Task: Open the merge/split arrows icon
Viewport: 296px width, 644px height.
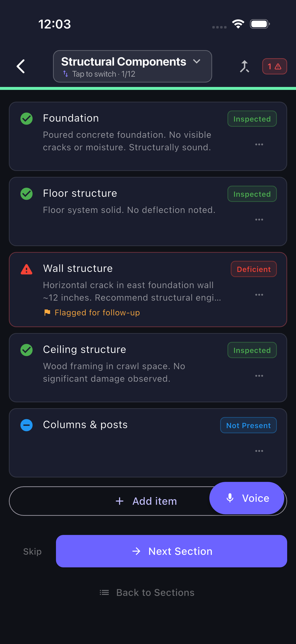Action: point(244,66)
